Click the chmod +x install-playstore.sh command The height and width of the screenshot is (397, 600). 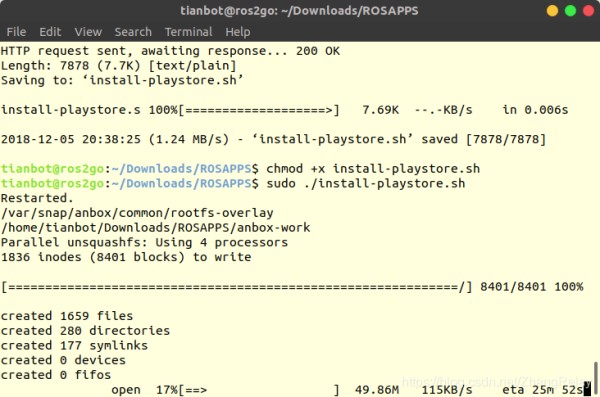point(373,169)
